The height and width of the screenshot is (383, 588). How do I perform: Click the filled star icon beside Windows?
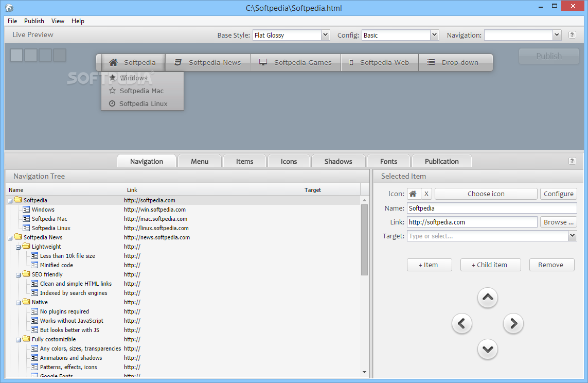[112, 78]
